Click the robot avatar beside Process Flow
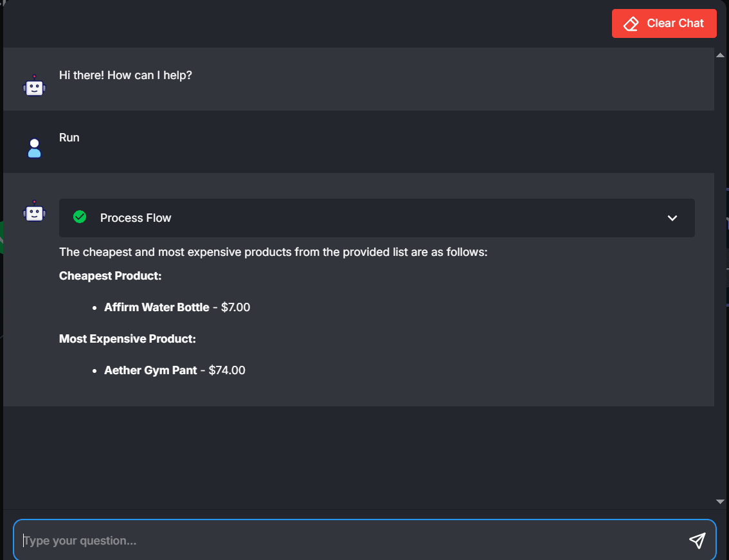The width and height of the screenshot is (729, 560). [x=35, y=211]
